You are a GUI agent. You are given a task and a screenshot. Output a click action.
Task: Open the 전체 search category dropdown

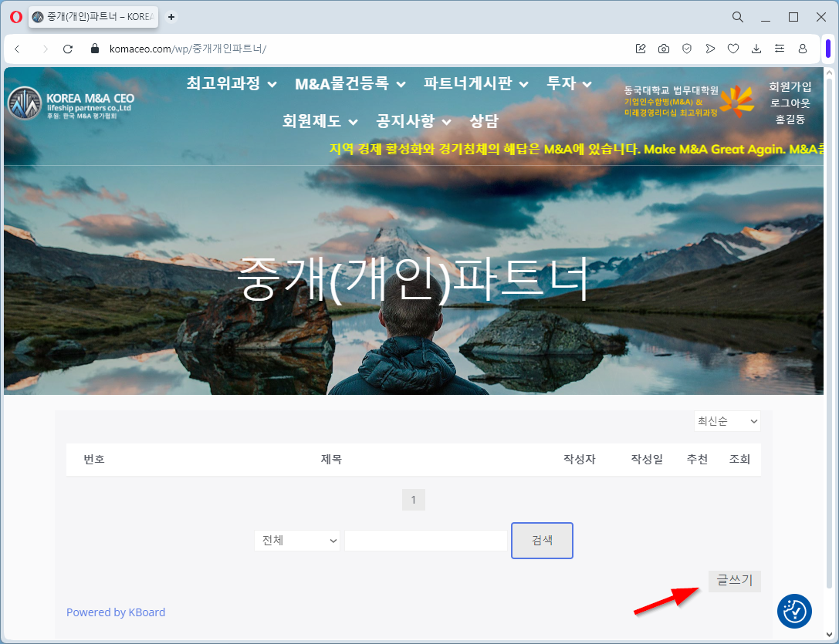tap(297, 541)
